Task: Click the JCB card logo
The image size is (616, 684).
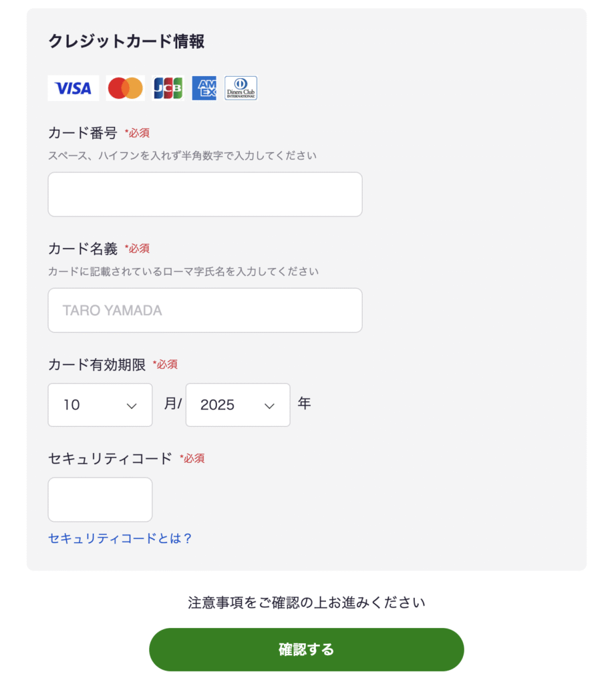Action: pyautogui.click(x=168, y=88)
